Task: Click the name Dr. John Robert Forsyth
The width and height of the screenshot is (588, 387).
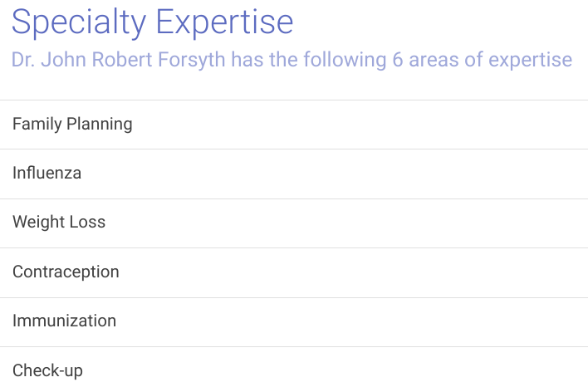Action: 118,61
